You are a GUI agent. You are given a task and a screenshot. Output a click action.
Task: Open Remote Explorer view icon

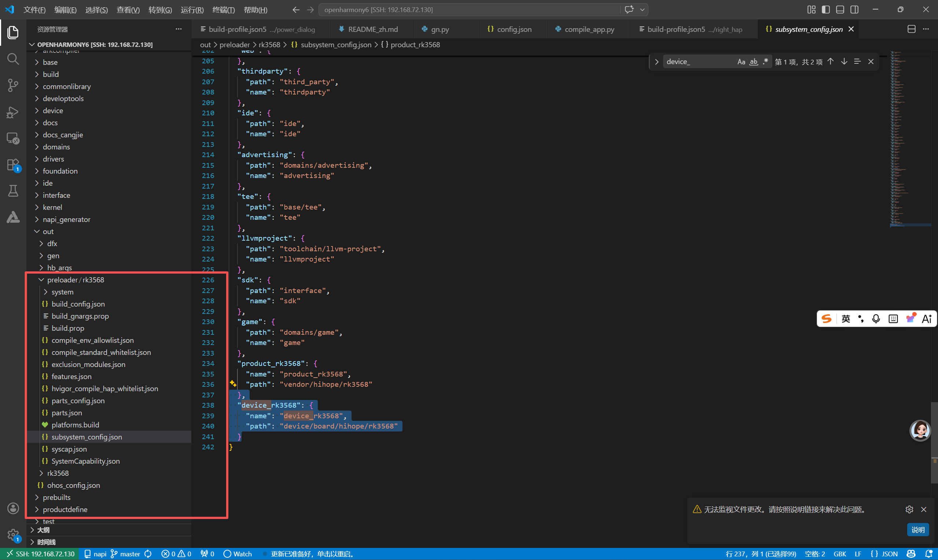tap(13, 138)
